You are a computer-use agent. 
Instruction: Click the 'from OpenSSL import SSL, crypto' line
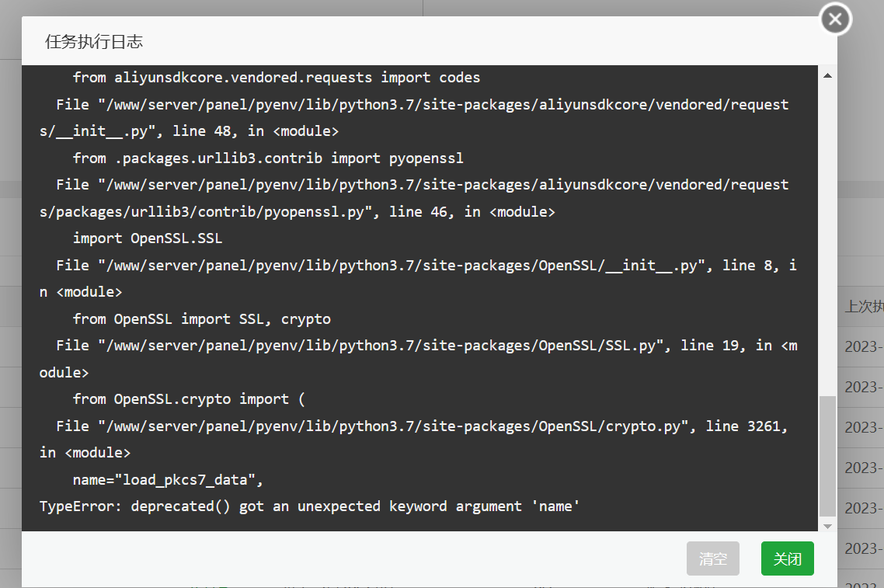(201, 319)
